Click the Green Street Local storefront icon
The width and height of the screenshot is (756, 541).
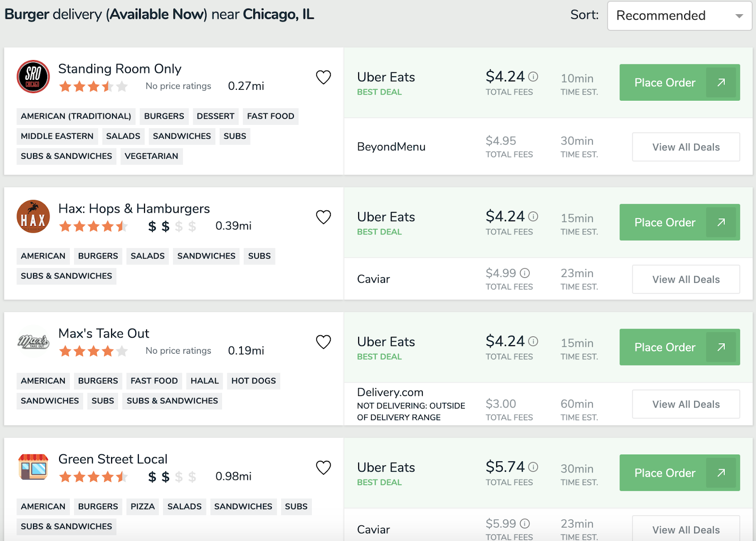[x=33, y=467]
